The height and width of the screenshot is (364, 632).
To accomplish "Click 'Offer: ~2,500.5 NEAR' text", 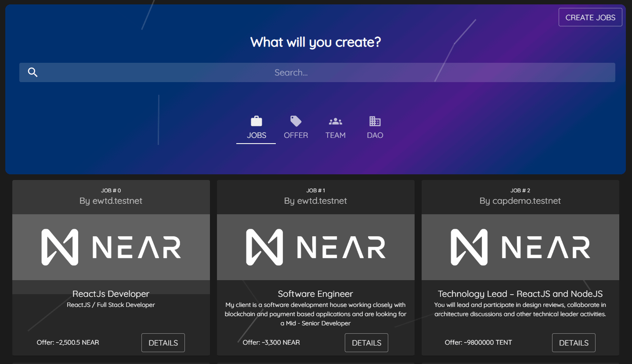I will click(x=68, y=342).
